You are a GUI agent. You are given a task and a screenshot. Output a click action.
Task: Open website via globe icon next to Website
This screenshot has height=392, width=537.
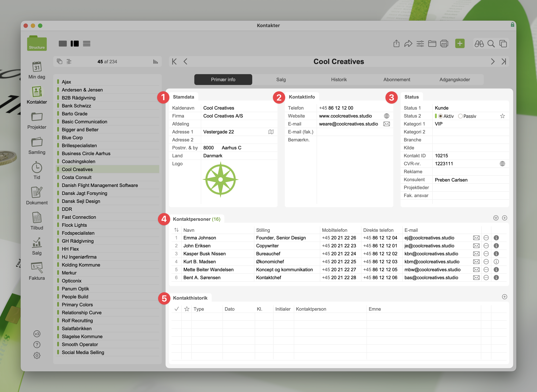[386, 116]
